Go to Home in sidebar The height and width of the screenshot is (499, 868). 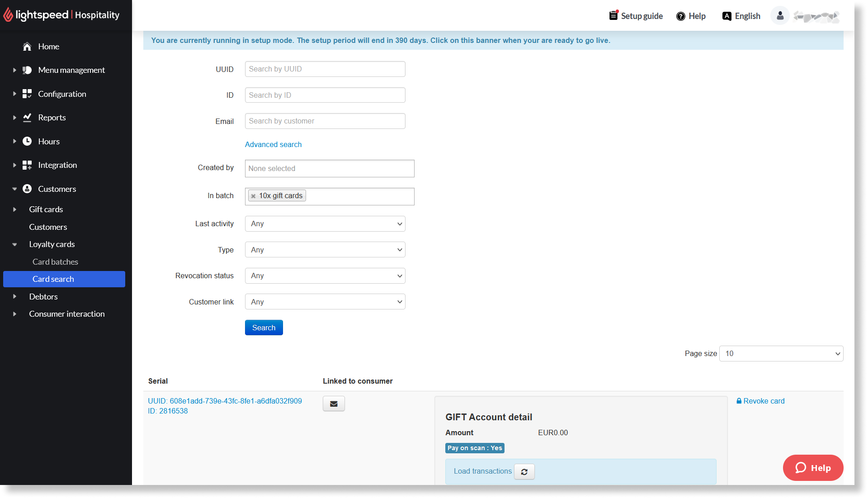click(49, 47)
